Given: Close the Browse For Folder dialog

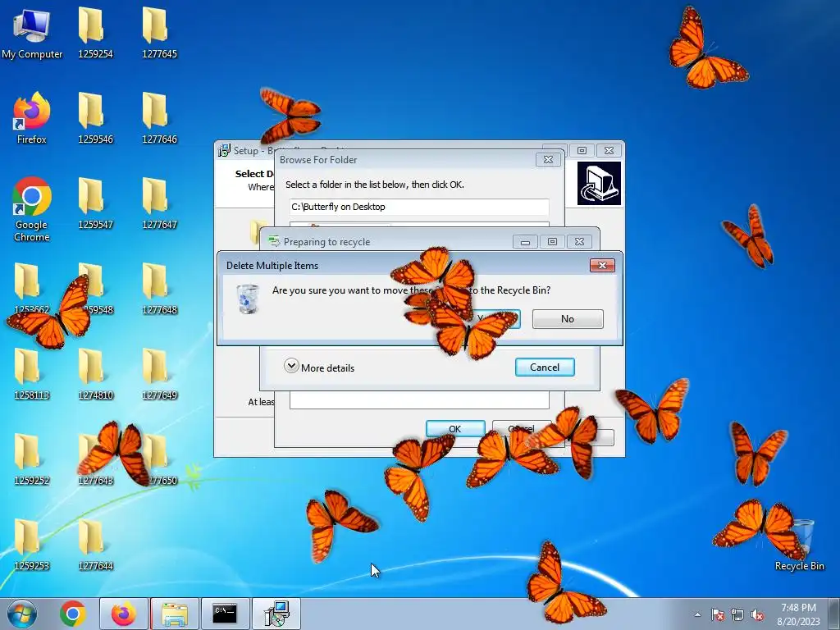Looking at the screenshot, I should pos(548,160).
